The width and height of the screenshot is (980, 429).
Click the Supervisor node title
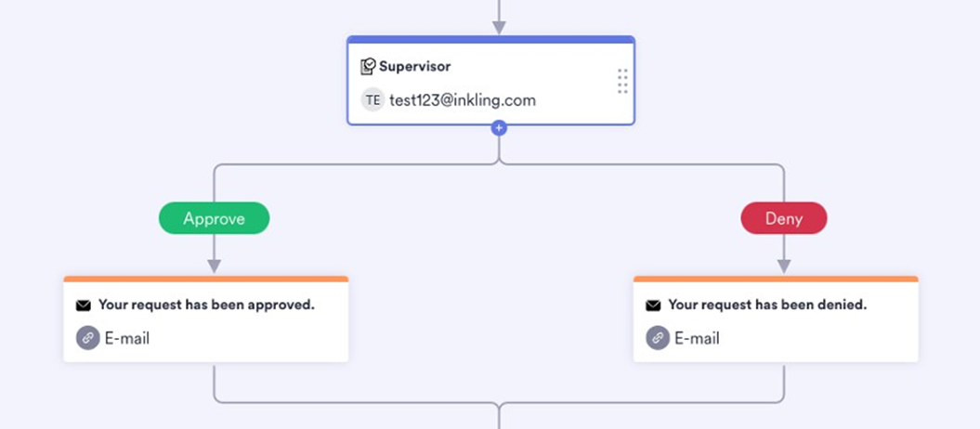[x=414, y=67]
